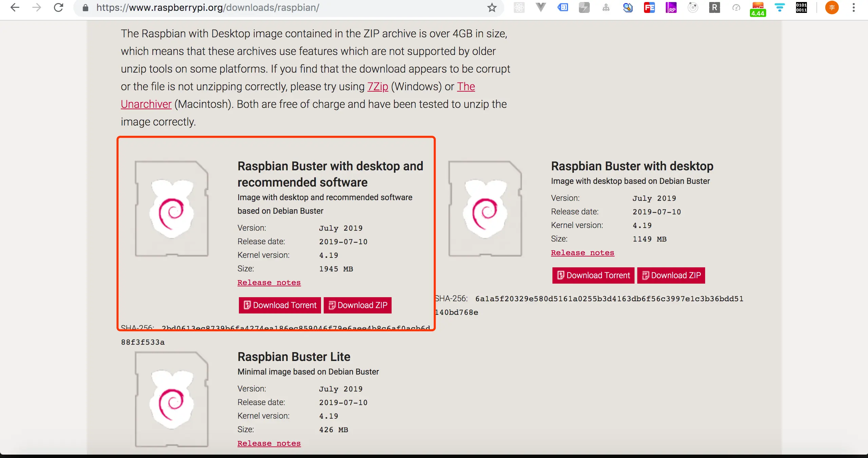
Task: Open Release notes for Raspbian Buster Lite
Action: coord(269,443)
